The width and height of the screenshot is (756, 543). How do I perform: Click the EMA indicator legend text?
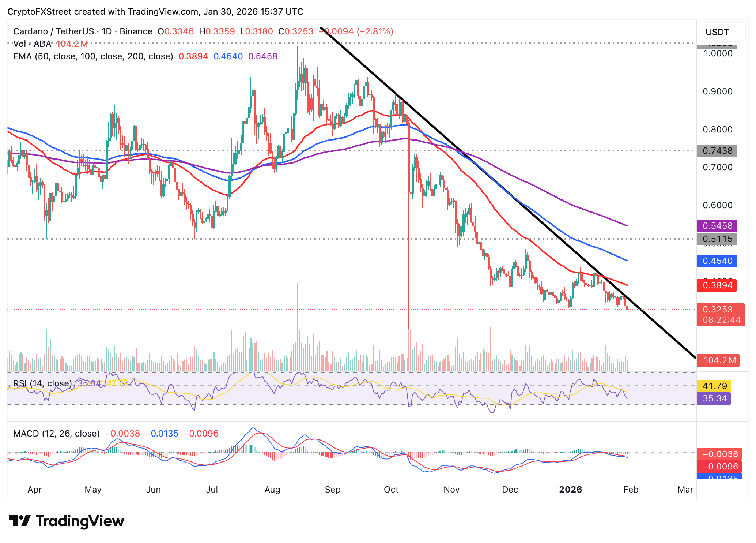tap(93, 56)
